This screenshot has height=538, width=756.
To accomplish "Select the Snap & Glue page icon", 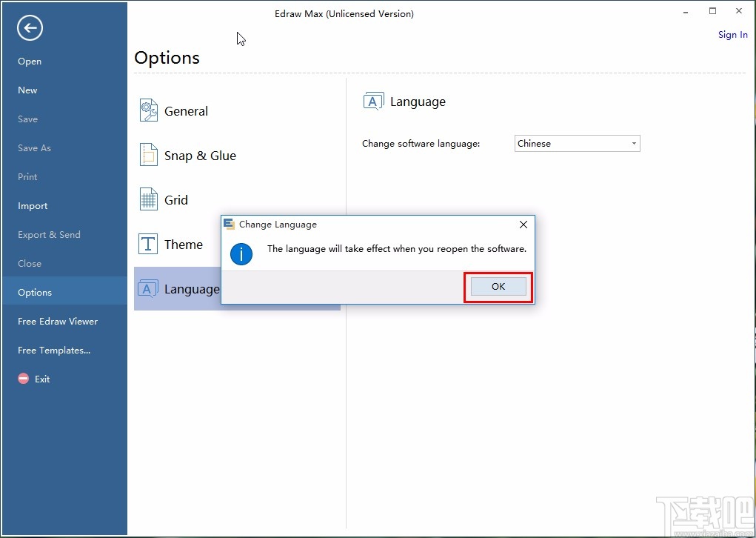I will point(149,155).
